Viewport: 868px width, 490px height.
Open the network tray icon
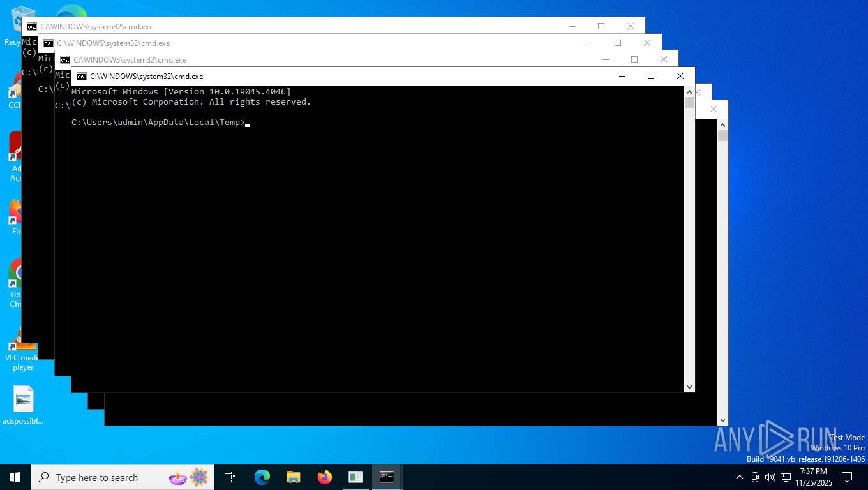pyautogui.click(x=786, y=477)
